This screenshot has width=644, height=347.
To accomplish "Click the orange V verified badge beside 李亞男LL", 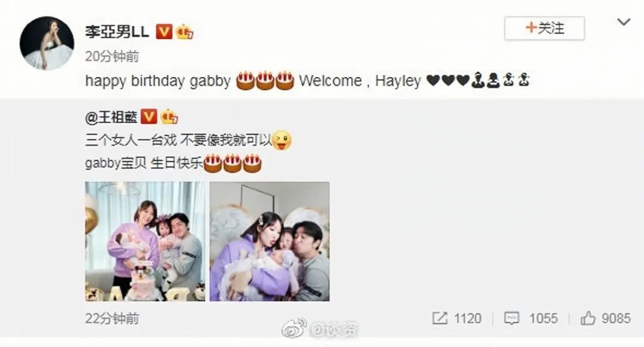I will pos(164,32).
